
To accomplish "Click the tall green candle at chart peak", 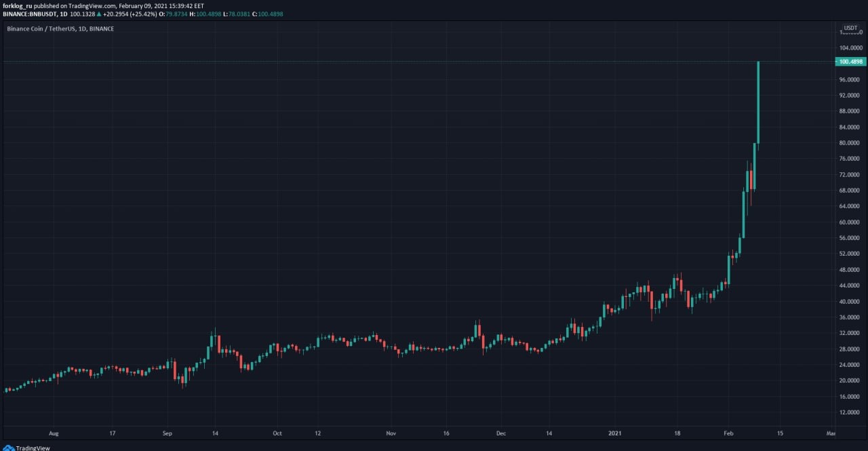I will coord(757,102).
